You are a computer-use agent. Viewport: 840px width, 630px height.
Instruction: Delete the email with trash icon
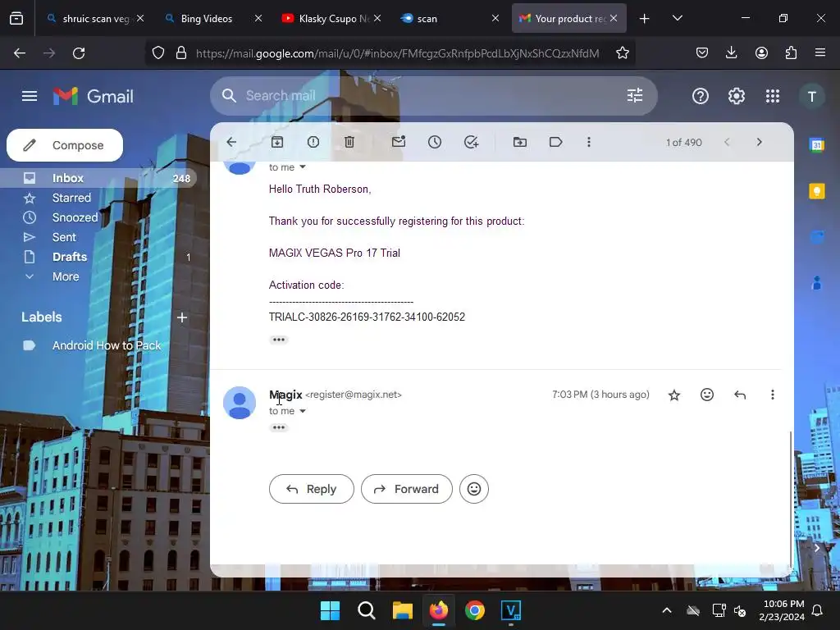(349, 142)
